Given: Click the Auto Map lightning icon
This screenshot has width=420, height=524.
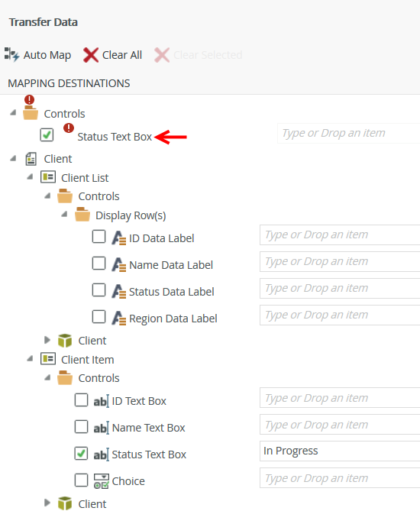Looking at the screenshot, I should (11, 54).
